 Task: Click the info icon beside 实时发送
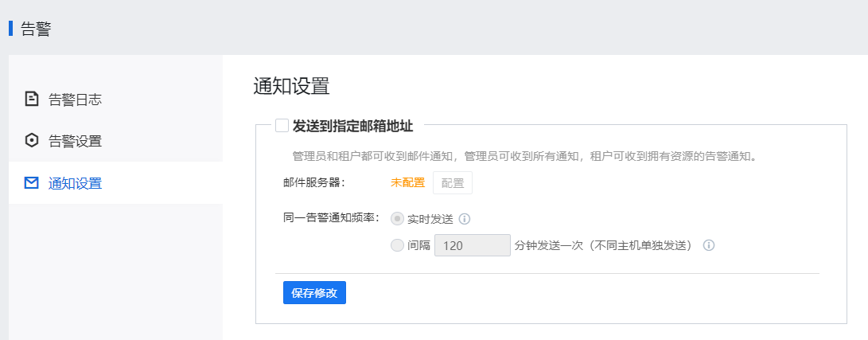click(465, 219)
